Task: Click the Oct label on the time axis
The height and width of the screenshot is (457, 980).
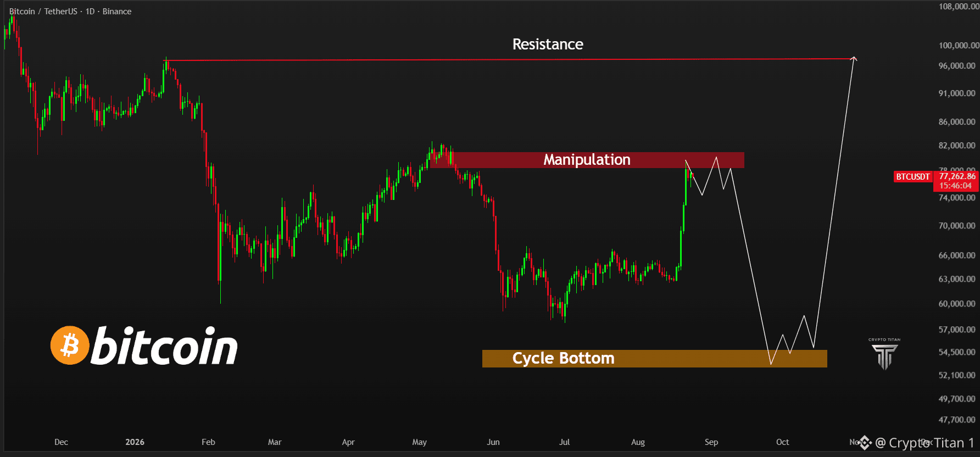Action: tap(783, 442)
